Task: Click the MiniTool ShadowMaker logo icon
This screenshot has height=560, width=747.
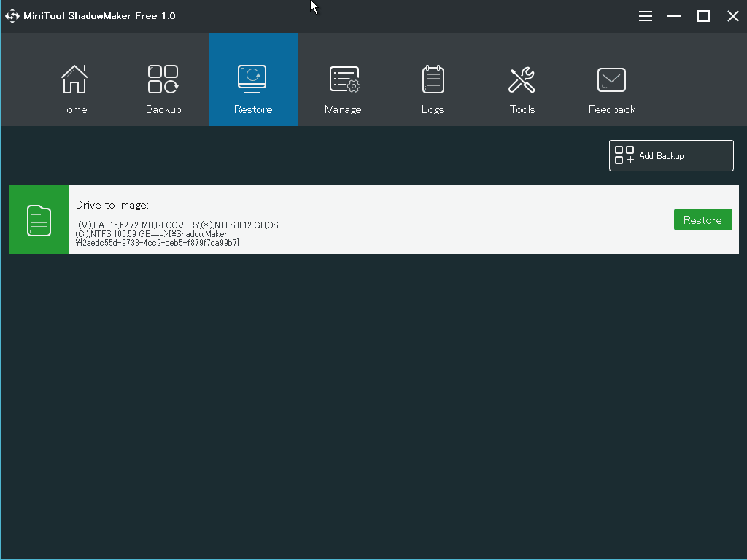Action: coord(12,16)
